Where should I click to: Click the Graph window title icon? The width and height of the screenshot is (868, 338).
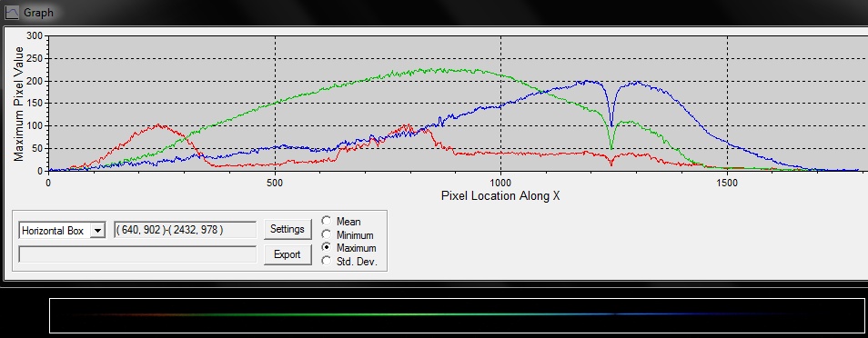[12, 12]
